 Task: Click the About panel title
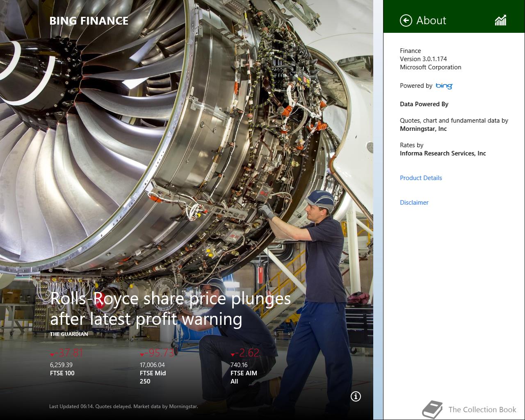point(431,21)
